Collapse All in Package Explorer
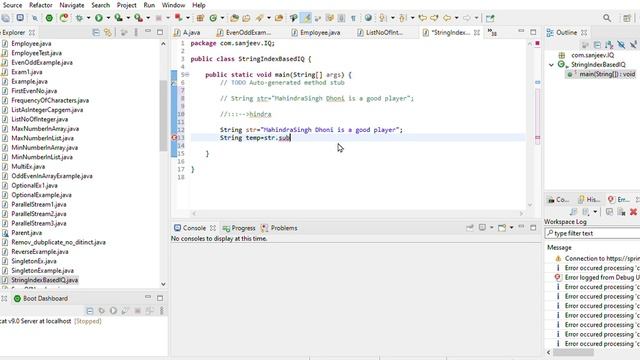The image size is (640, 360). click(x=96, y=32)
